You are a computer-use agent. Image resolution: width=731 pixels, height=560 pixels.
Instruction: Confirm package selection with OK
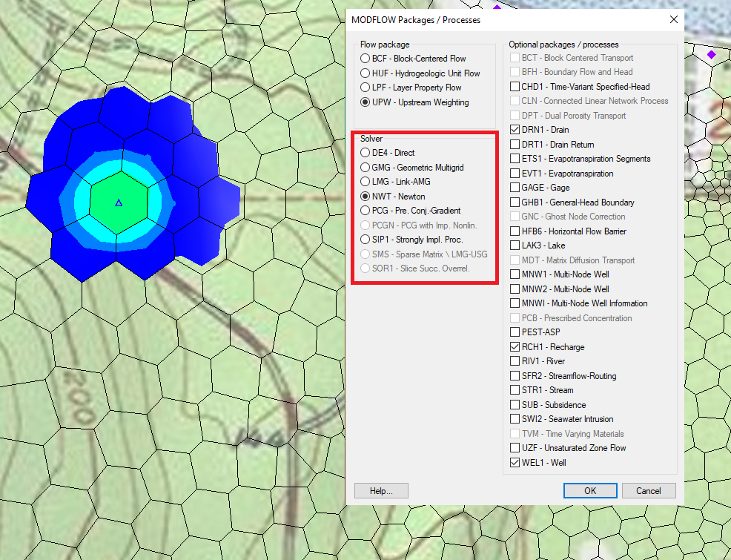[589, 490]
